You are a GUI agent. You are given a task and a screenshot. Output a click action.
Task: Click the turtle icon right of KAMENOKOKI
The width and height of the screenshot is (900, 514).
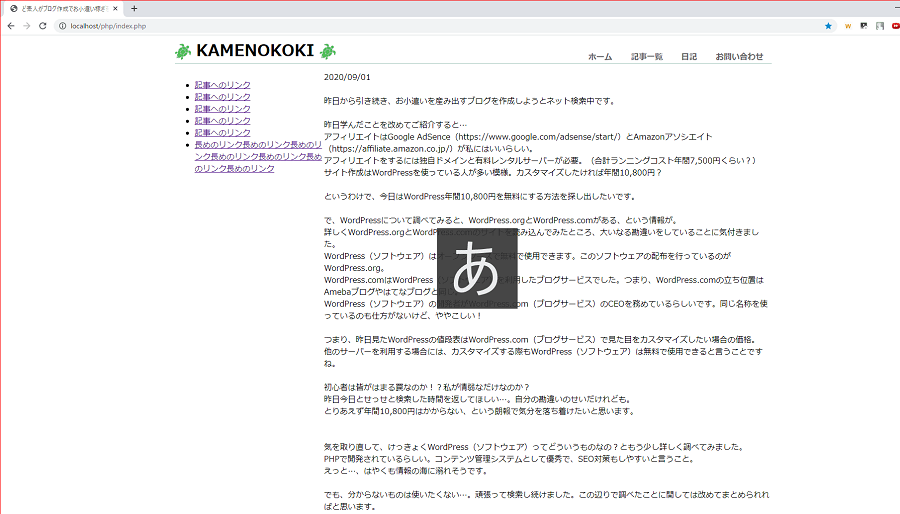coord(328,51)
